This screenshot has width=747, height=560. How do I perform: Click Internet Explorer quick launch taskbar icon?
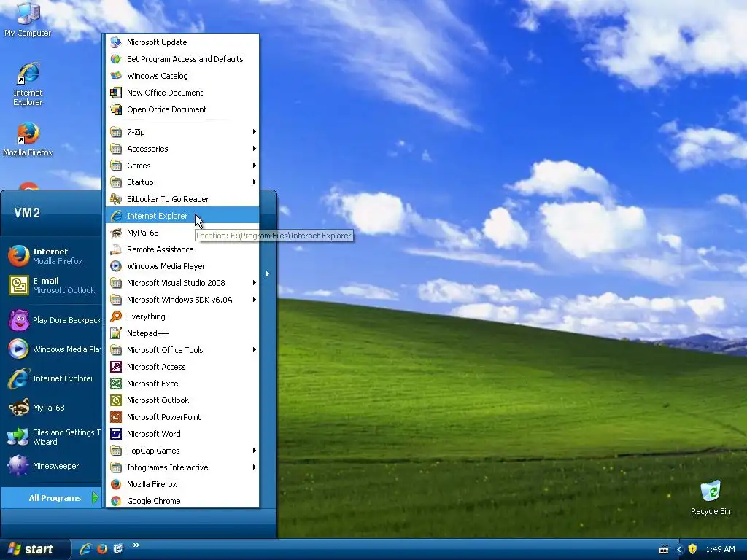point(85,549)
